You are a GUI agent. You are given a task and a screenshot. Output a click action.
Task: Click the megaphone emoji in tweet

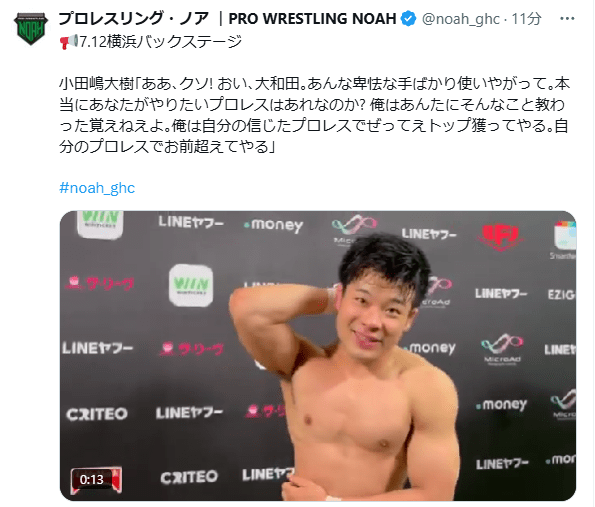point(69,41)
